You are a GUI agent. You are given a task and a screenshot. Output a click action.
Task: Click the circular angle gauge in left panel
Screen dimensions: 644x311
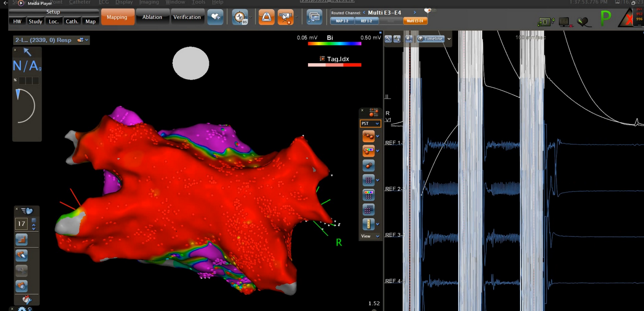[26, 106]
